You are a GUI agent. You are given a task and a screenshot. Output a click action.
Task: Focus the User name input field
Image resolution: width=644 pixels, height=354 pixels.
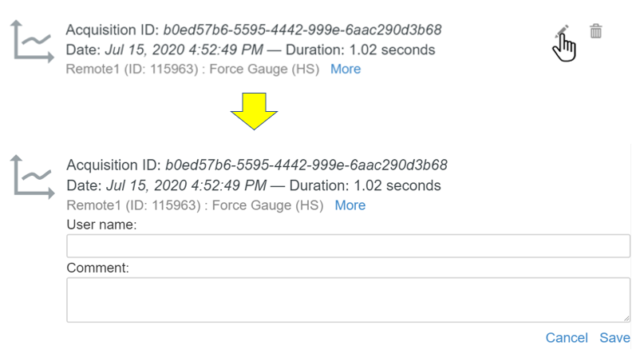click(348, 246)
